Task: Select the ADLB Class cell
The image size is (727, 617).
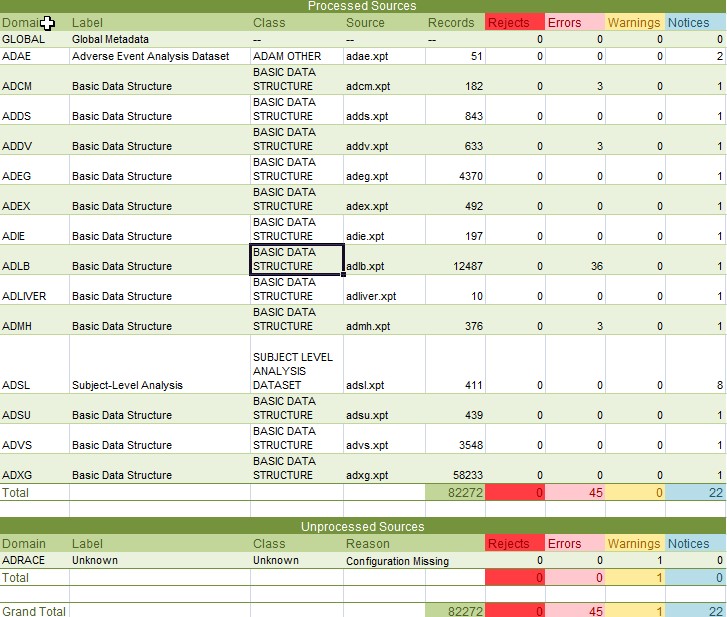Action: (x=296, y=260)
